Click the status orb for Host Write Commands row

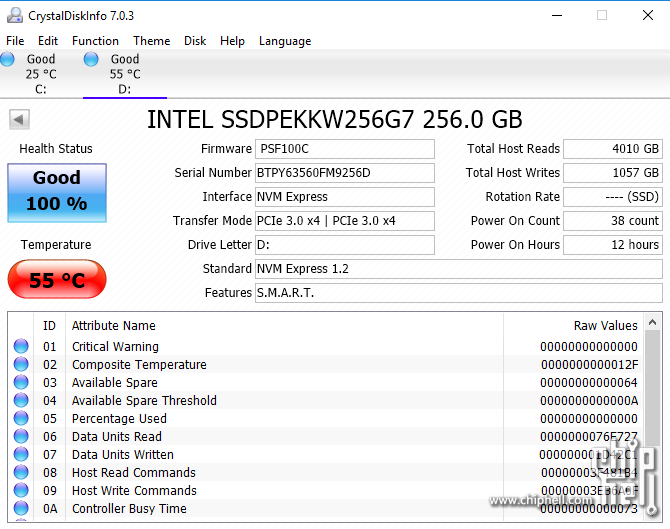21,490
